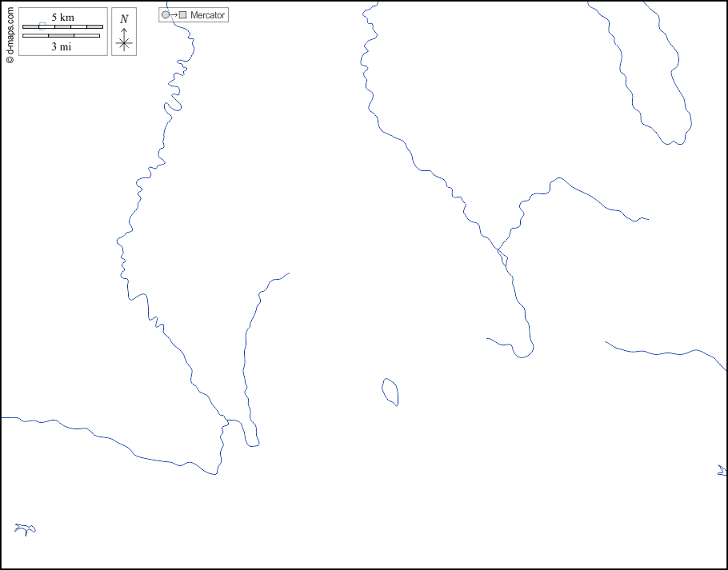Click the tiny shape at the right edge
Image resolution: width=728 pixels, height=570 pixels.
click(x=722, y=471)
